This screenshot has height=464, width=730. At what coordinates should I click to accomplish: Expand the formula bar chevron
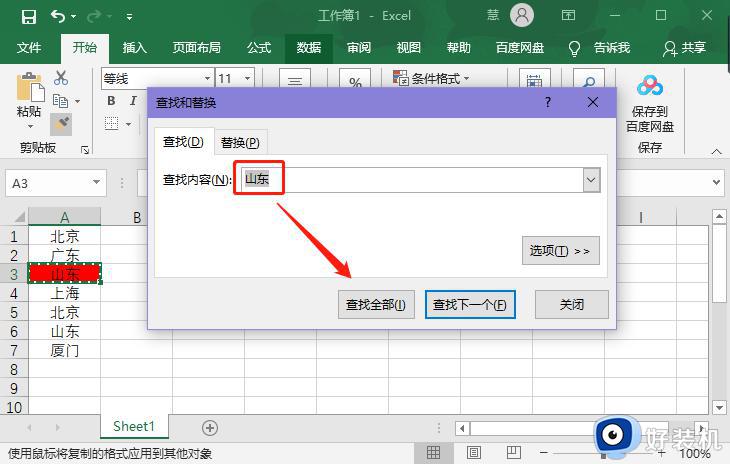(716, 182)
